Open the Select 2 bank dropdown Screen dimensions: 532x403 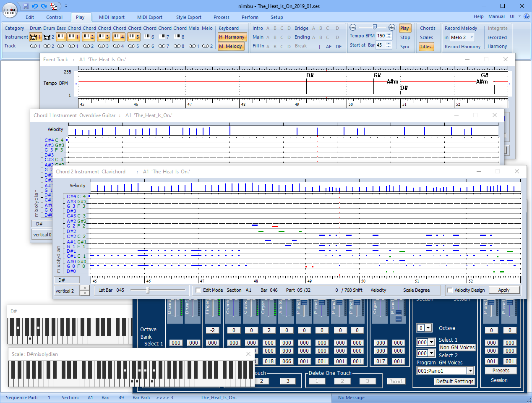click(x=431, y=353)
